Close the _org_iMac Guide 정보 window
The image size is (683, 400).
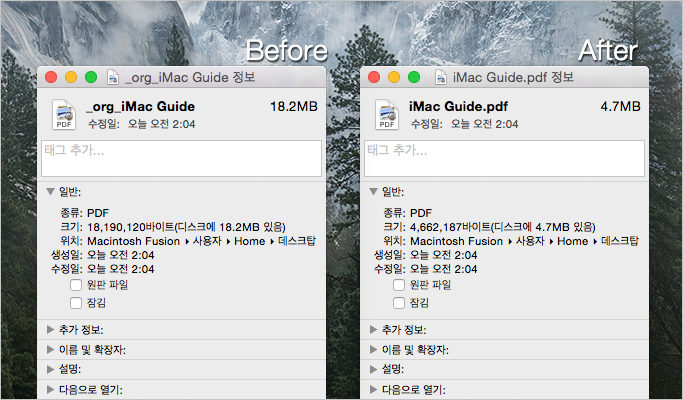(x=51, y=78)
